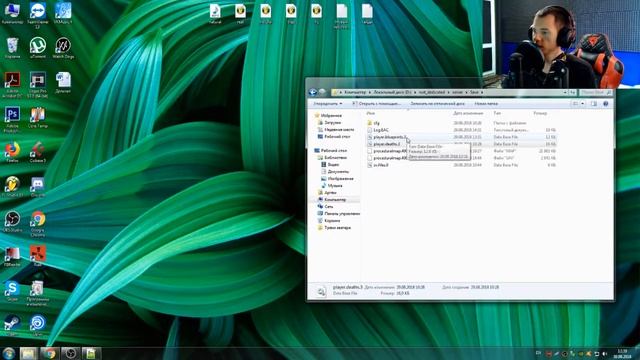Open Libraries in navigation pane
640x360 pixels.
point(336,158)
